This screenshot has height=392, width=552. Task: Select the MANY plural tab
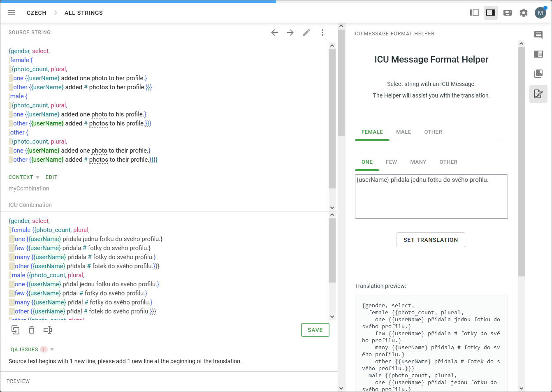pyautogui.click(x=418, y=162)
